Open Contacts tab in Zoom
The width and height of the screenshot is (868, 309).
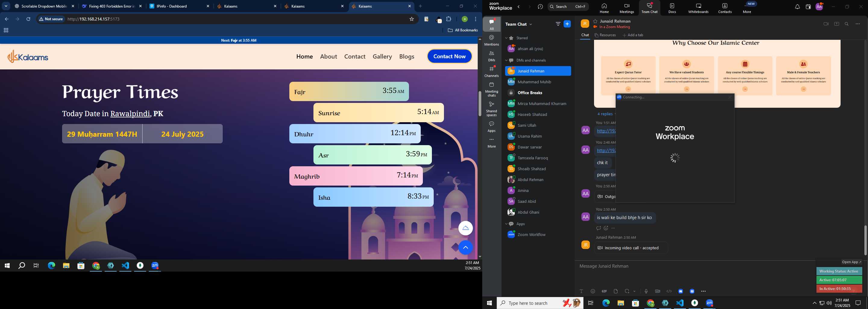[x=725, y=8]
